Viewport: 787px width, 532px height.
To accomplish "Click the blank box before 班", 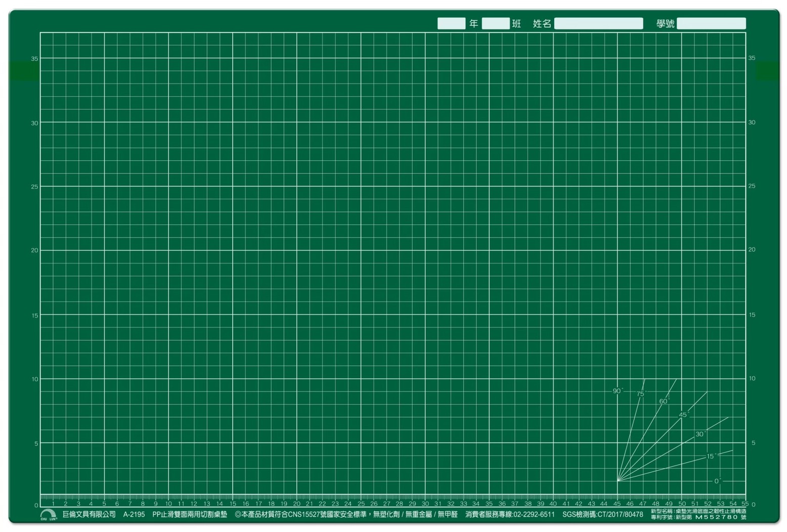I will pos(496,23).
